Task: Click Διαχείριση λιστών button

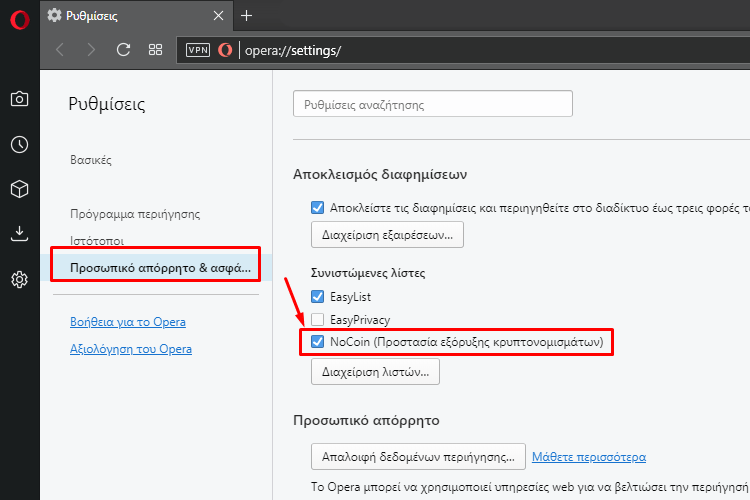Action: click(x=375, y=372)
